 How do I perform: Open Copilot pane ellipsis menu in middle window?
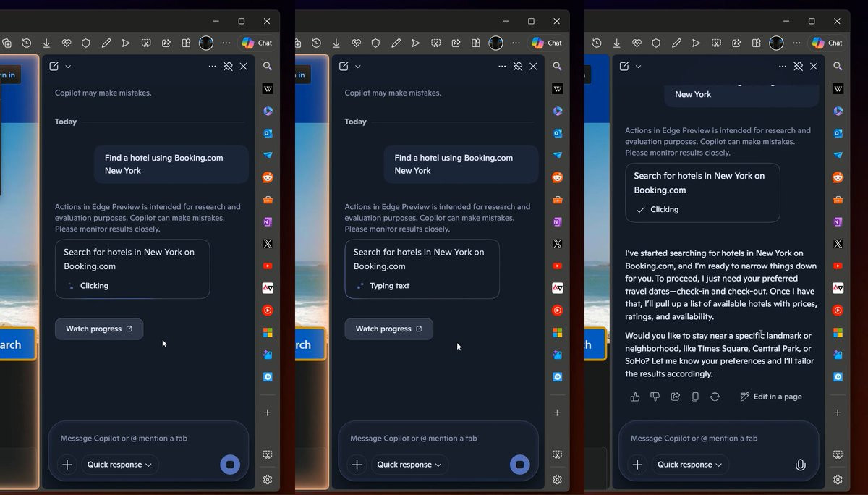tap(502, 66)
